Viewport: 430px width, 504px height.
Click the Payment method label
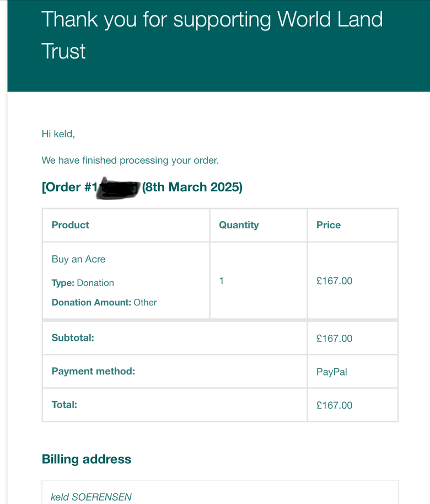point(93,371)
